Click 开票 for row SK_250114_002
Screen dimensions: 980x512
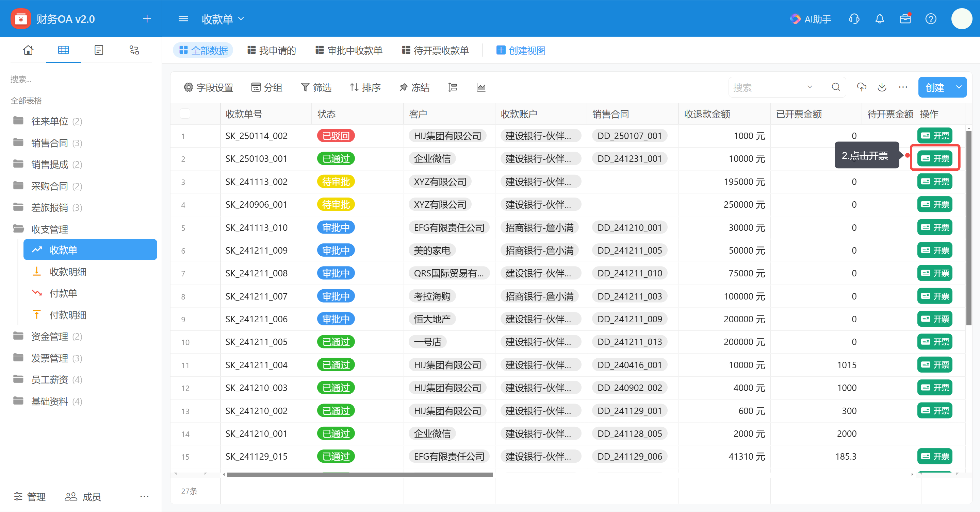(935, 136)
